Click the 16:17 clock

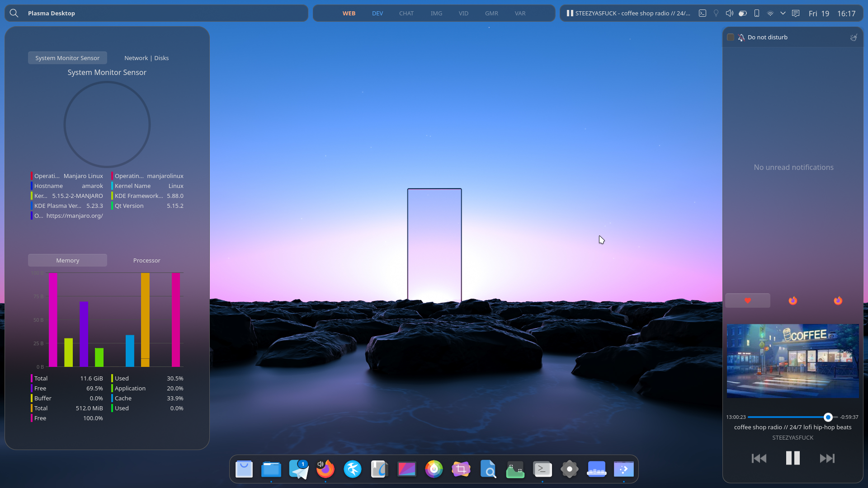coord(846,14)
